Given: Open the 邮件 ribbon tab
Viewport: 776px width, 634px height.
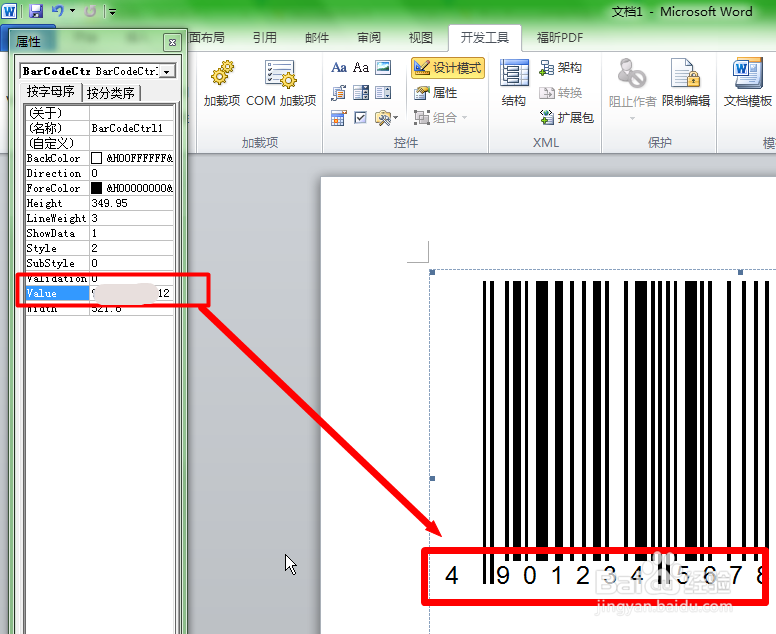Looking at the screenshot, I should pos(317,38).
